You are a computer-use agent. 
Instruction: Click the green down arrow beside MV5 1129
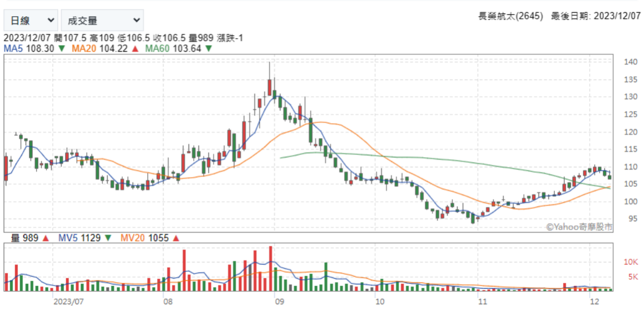(108, 238)
